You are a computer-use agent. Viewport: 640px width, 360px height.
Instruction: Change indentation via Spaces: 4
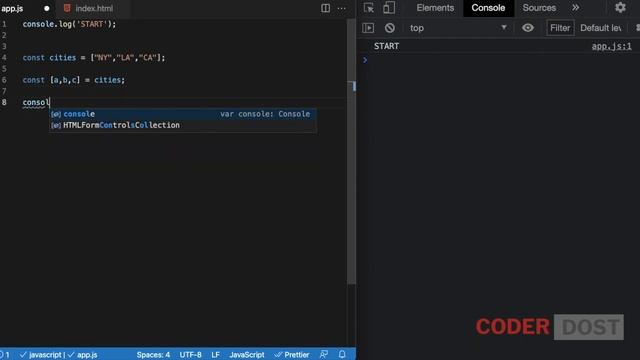[x=153, y=355]
